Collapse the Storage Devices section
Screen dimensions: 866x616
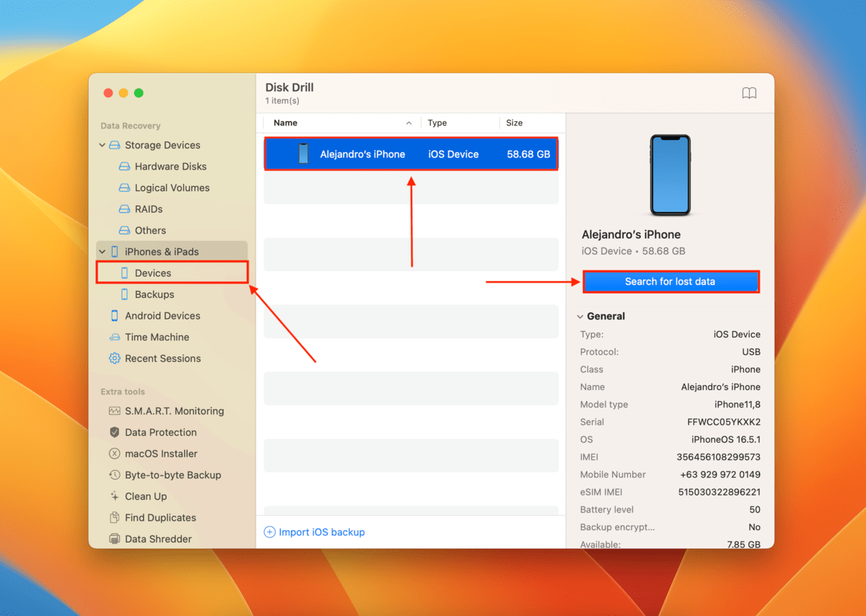102,145
